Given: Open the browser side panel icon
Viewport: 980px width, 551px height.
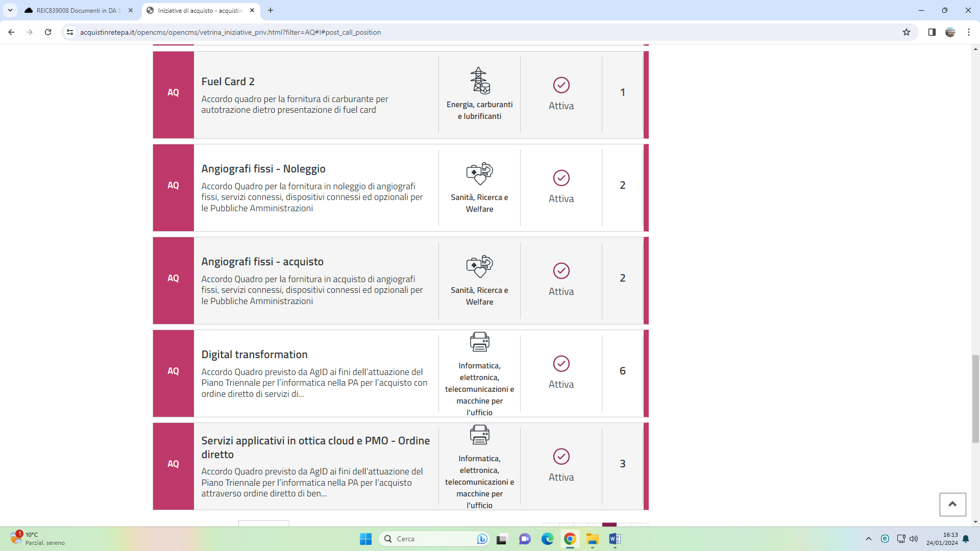Looking at the screenshot, I should [x=932, y=32].
